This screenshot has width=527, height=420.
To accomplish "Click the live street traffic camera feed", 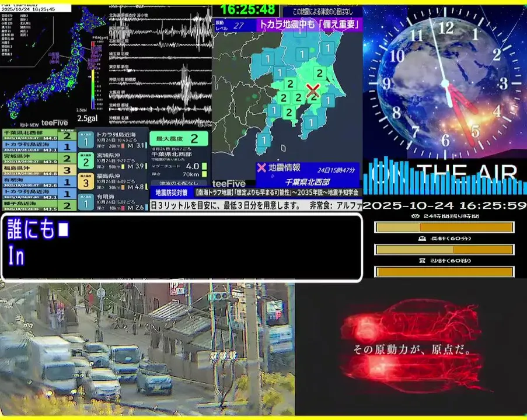I will click(147, 349).
